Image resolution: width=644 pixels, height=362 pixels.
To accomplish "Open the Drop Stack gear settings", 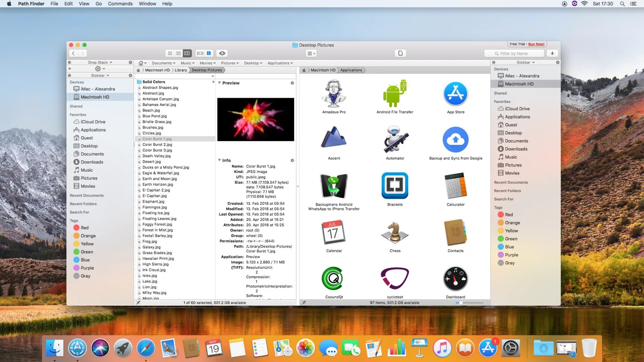I will tap(69, 63).
